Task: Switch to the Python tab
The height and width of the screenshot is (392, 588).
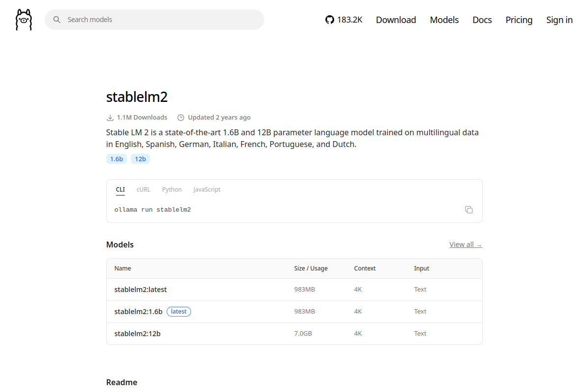Action: click(x=172, y=190)
